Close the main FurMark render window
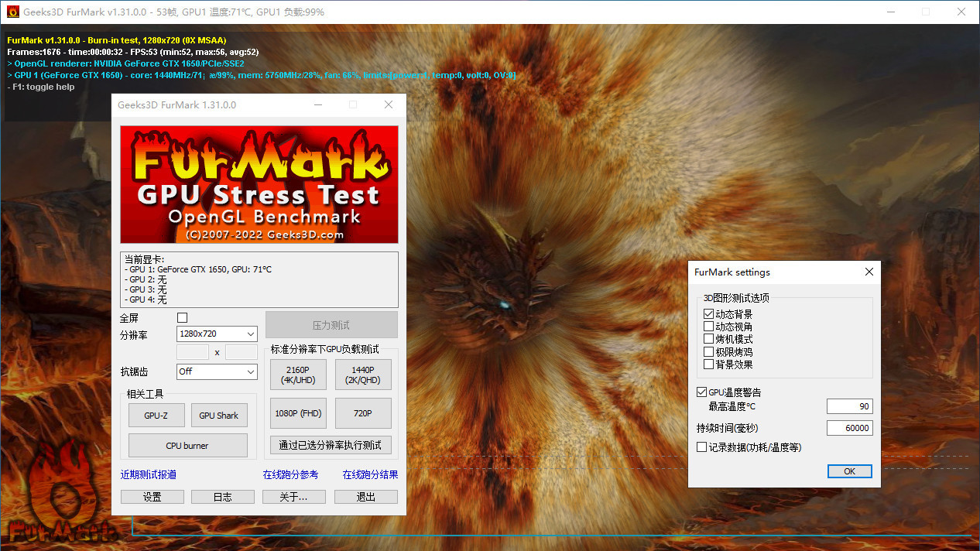This screenshot has height=551, width=980. 961,12
